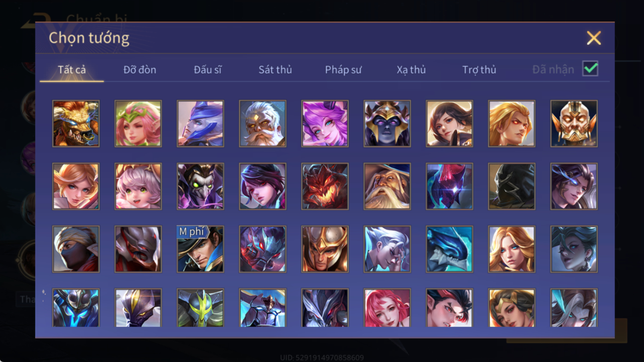Viewport: 644px width, 362px height.
Task: Select the golden helmet warrior hero
Action: (x=325, y=249)
